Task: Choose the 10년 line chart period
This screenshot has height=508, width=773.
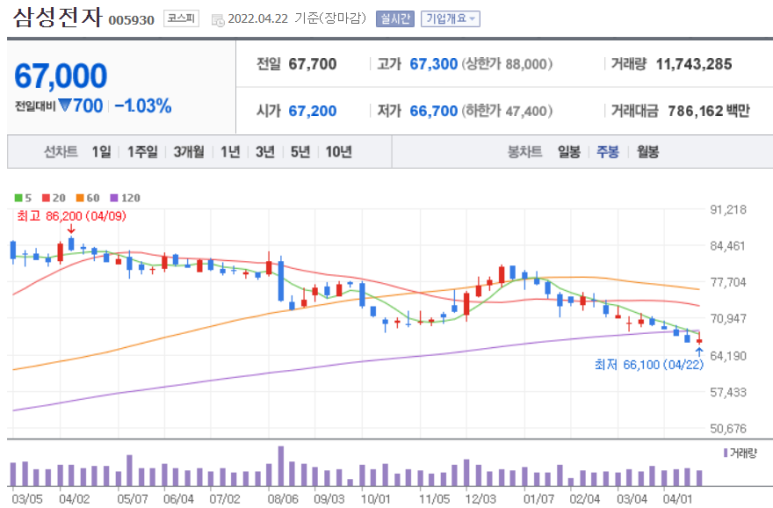Action: tap(338, 152)
